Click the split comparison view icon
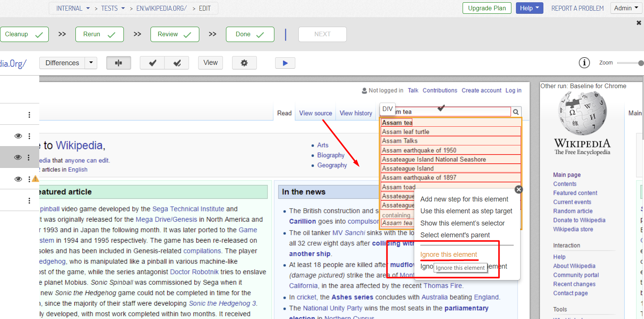 119,63
